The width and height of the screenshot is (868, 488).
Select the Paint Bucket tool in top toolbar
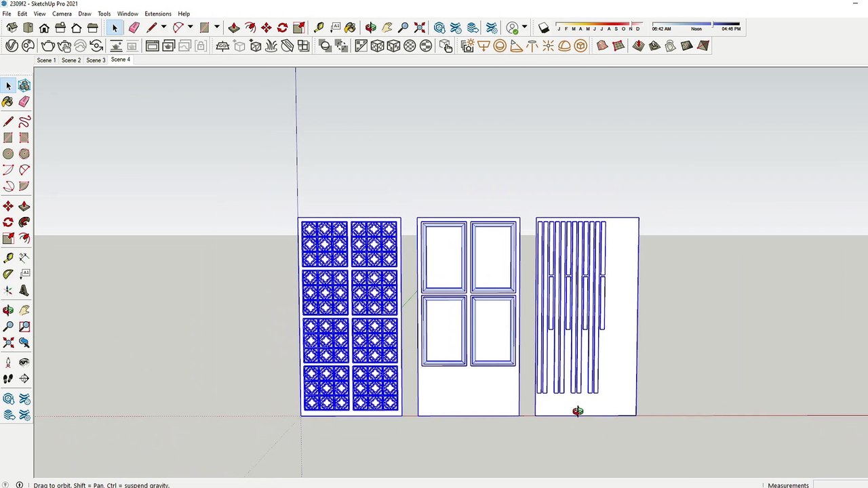350,28
